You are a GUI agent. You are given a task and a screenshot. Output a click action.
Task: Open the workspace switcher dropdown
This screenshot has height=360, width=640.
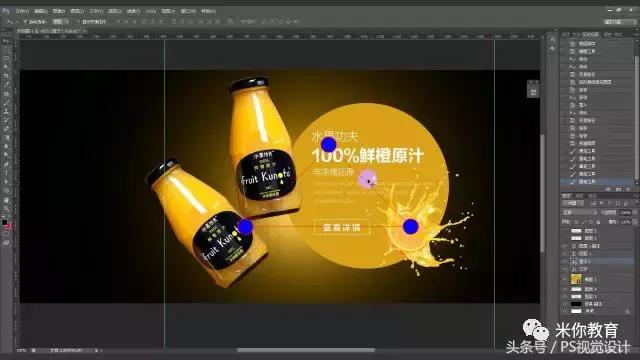(619, 22)
